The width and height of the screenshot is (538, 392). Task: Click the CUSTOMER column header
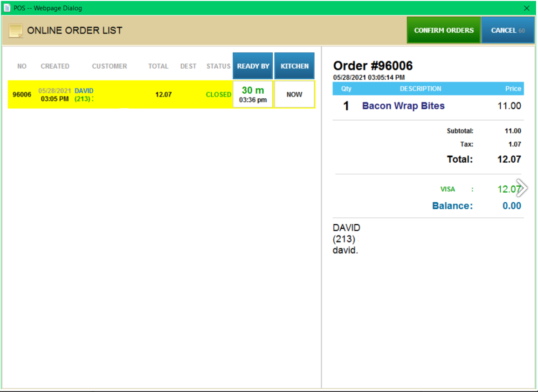pos(110,66)
